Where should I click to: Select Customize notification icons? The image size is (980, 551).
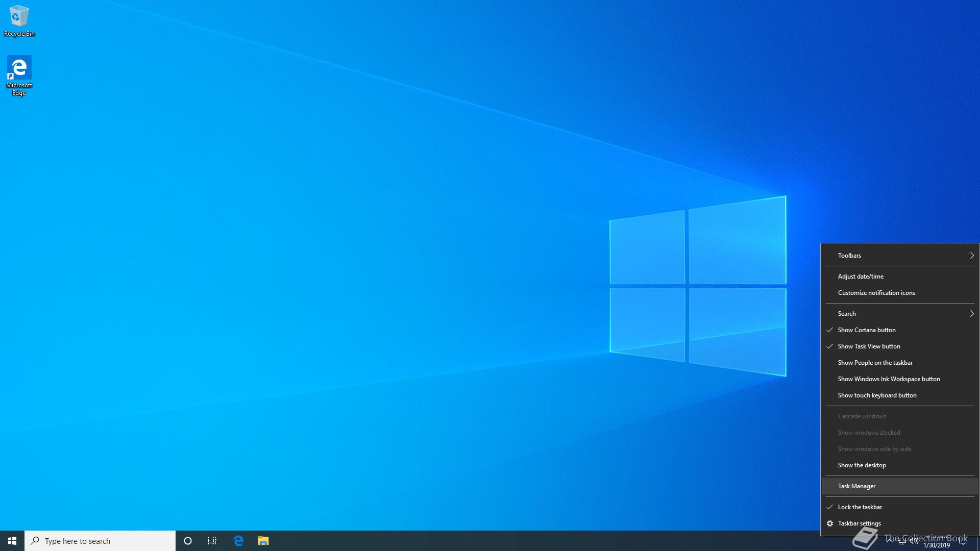point(900,293)
